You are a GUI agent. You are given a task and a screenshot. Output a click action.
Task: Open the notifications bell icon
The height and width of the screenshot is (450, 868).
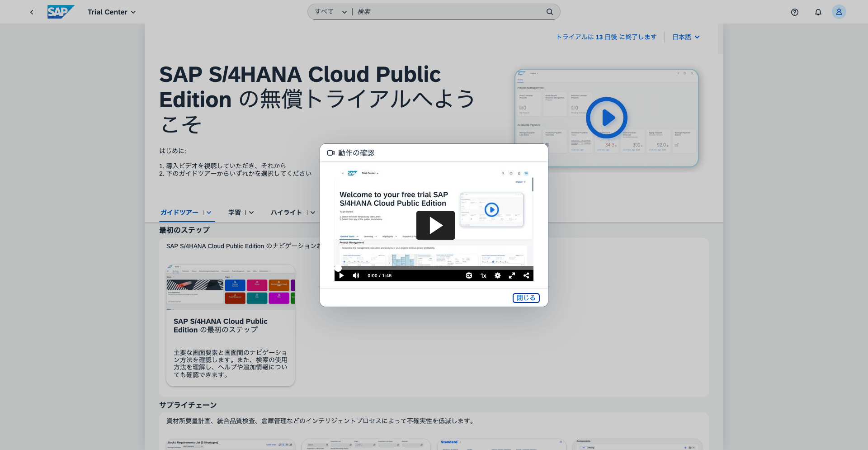click(818, 12)
